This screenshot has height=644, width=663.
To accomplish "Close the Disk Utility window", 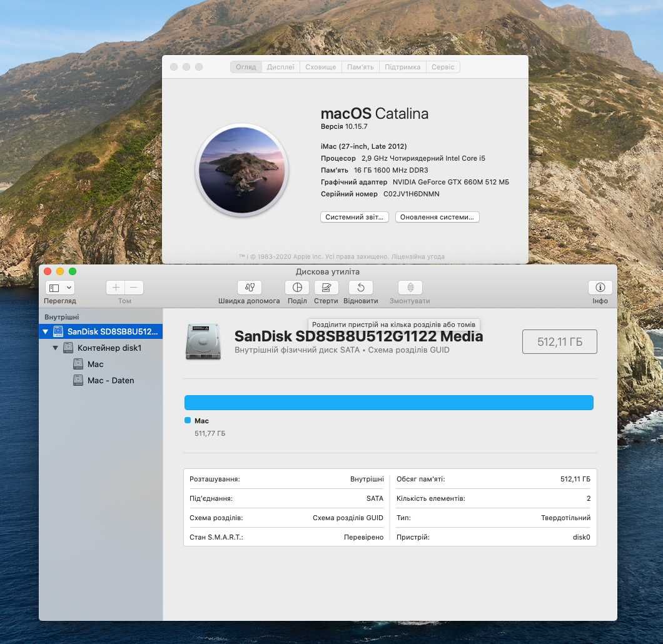I will tap(48, 271).
